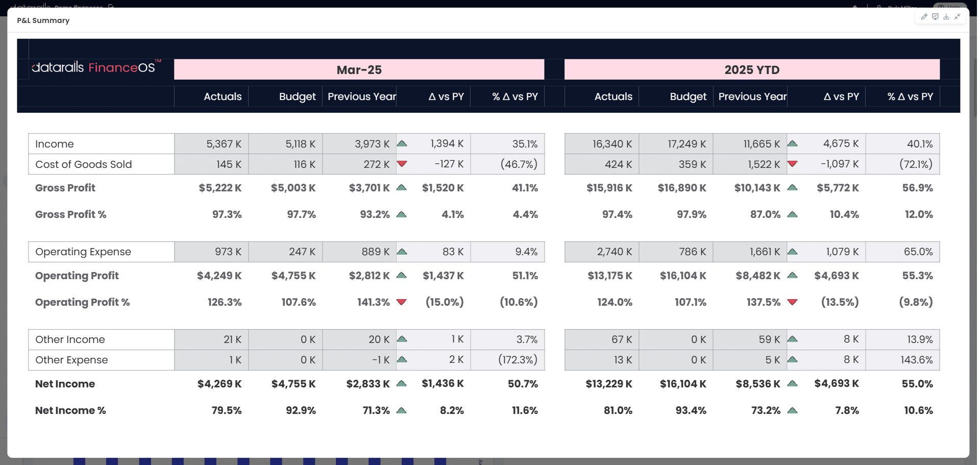Click the P&L Summary title
980x465 pixels.
[43, 20]
